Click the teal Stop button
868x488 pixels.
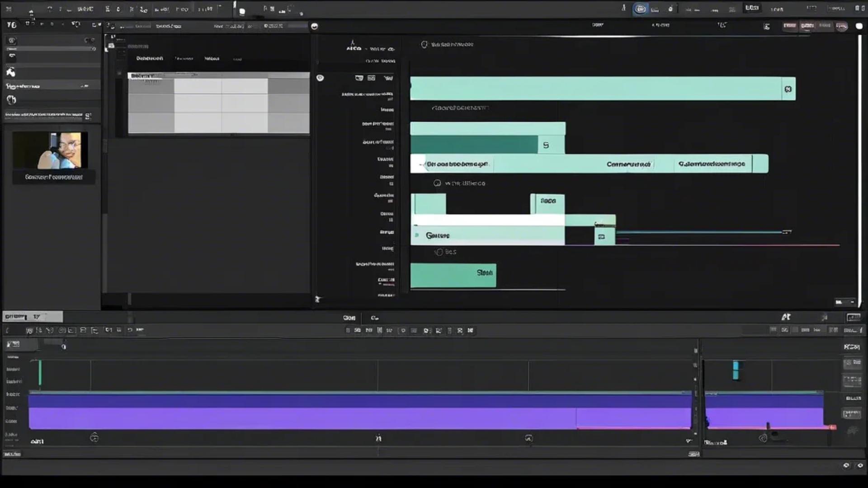click(x=453, y=275)
